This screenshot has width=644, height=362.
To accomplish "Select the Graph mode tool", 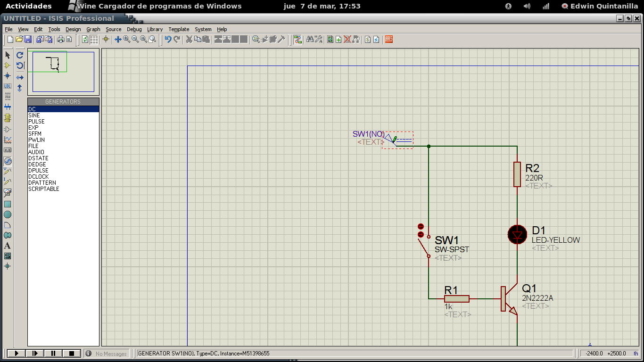I will click(x=7, y=139).
